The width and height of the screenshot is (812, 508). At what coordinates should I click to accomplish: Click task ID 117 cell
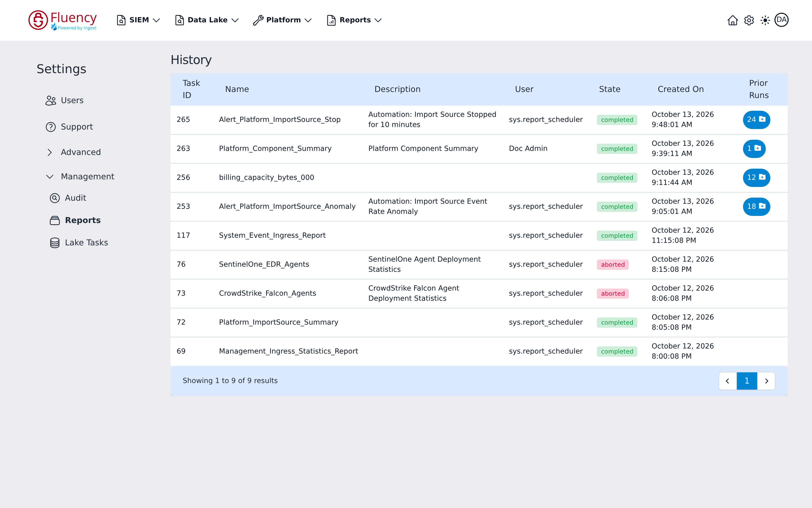pyautogui.click(x=183, y=235)
